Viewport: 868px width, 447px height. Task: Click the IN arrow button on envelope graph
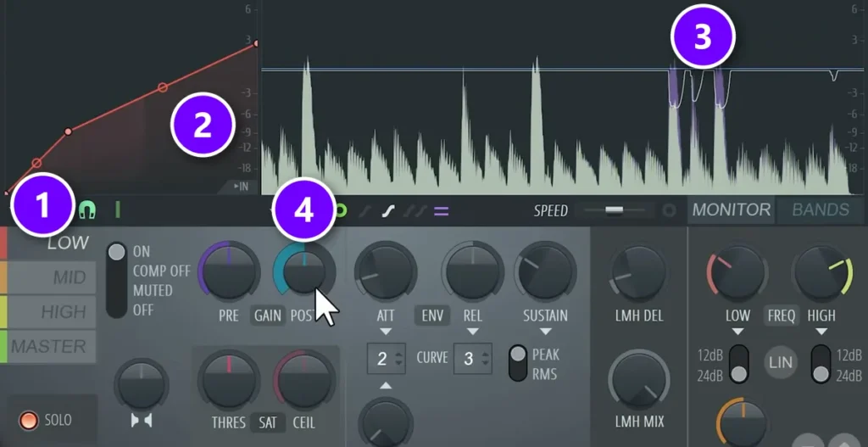click(x=241, y=187)
